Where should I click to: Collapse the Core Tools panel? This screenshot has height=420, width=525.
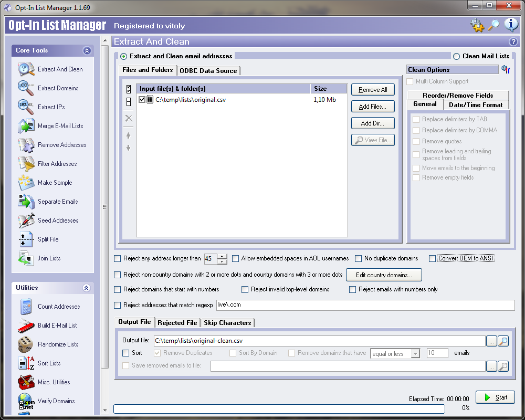87,50
